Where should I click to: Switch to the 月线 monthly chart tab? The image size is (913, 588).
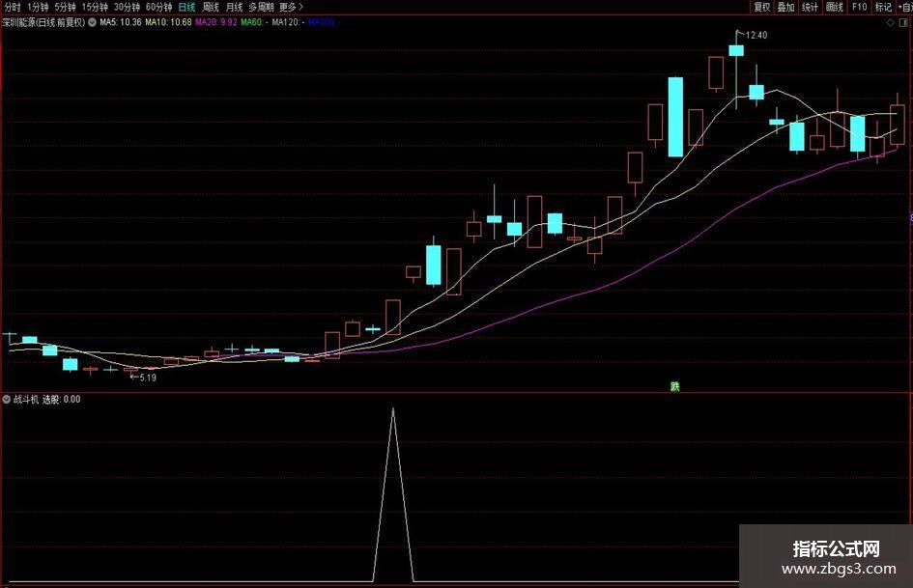click(234, 7)
